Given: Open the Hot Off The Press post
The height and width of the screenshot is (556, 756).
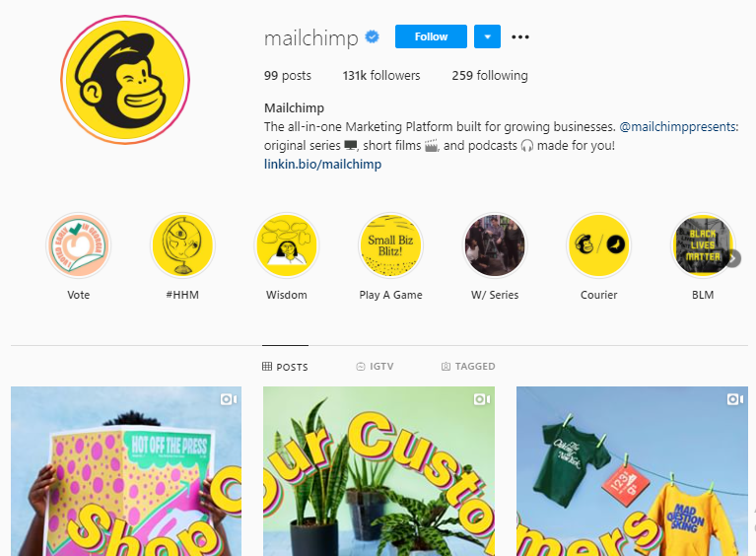Looking at the screenshot, I should 126,471.
